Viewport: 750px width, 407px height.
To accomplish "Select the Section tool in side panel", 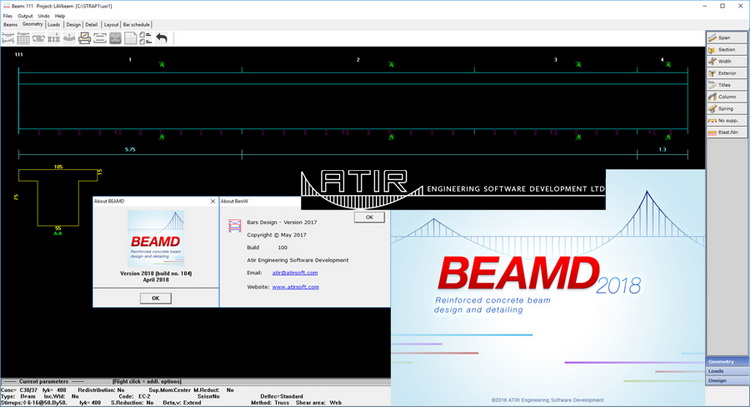I will (726, 49).
